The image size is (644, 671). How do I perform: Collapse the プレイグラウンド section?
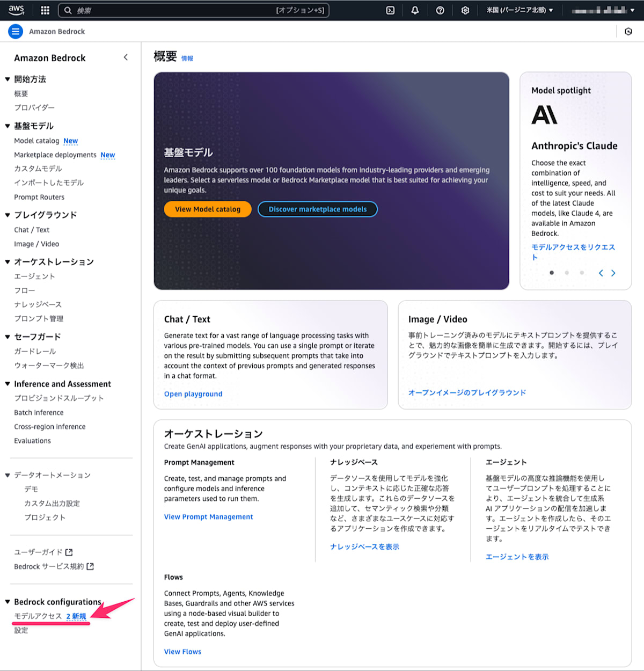point(8,215)
